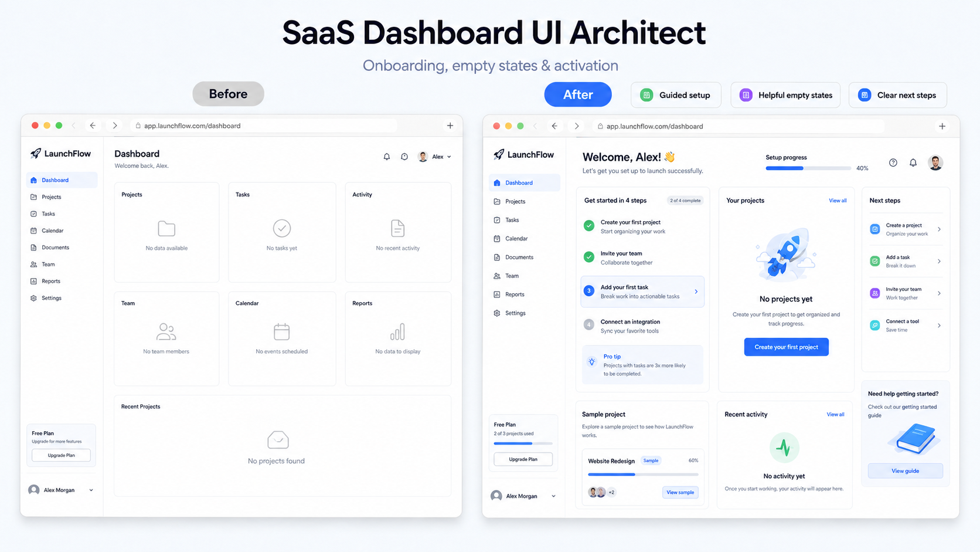Open Create a project next step chevron
980x552 pixels.
pos(939,229)
